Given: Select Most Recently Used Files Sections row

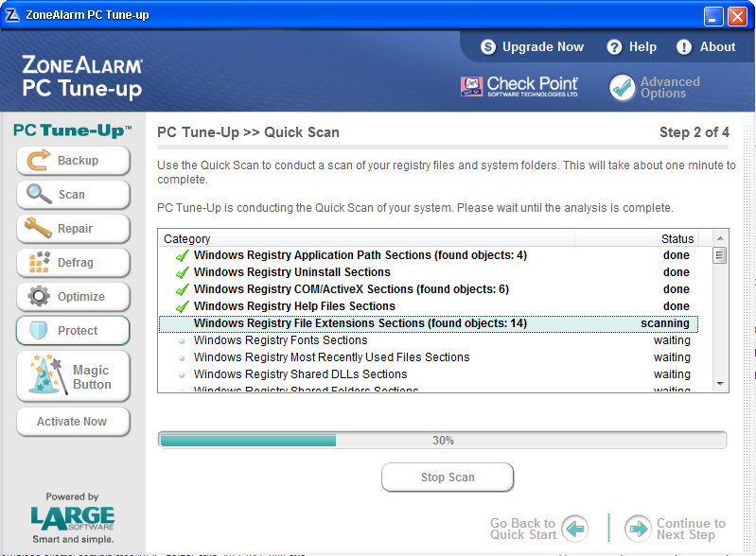Looking at the screenshot, I should [x=428, y=357].
